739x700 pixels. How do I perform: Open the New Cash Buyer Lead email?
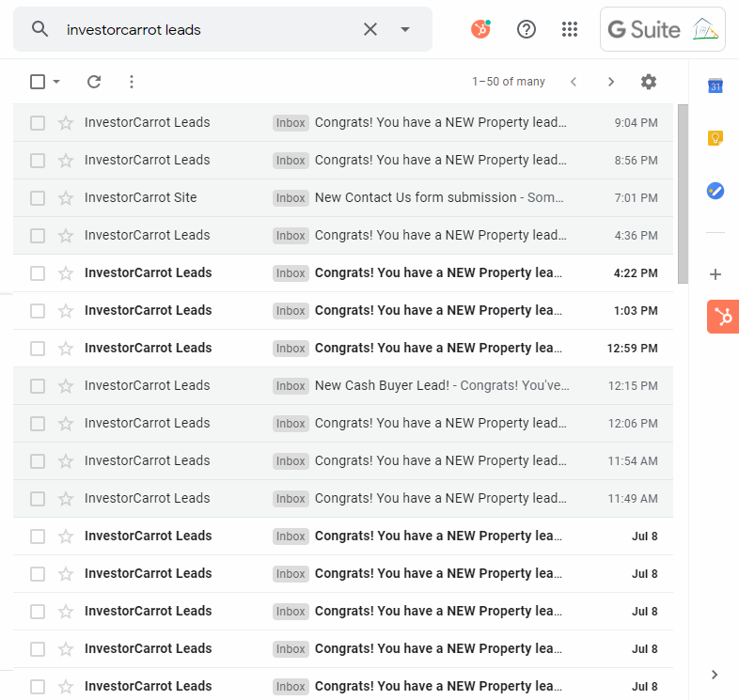pos(343,386)
